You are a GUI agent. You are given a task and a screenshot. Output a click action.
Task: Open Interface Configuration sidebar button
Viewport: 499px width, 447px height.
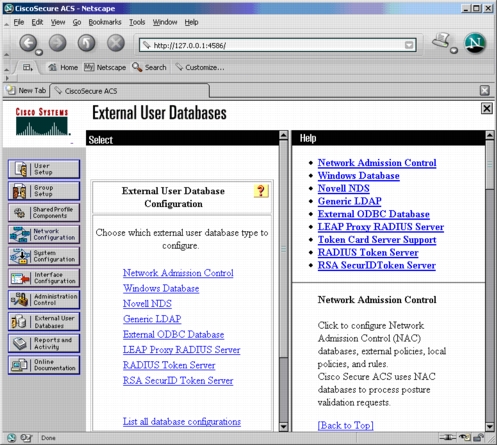click(44, 278)
